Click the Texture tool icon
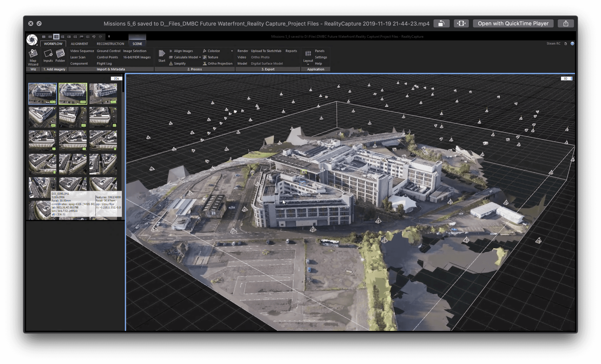The image size is (601, 364). (x=205, y=57)
